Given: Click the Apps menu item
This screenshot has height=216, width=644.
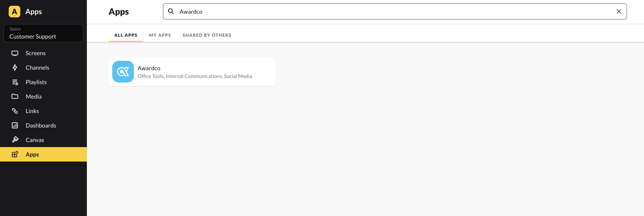Looking at the screenshot, I should [32, 154].
